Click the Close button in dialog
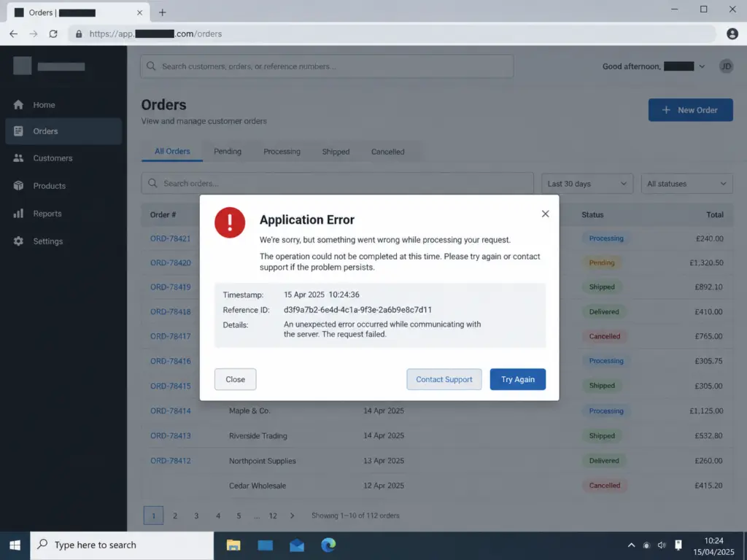This screenshot has width=747, height=560. pyautogui.click(x=236, y=379)
